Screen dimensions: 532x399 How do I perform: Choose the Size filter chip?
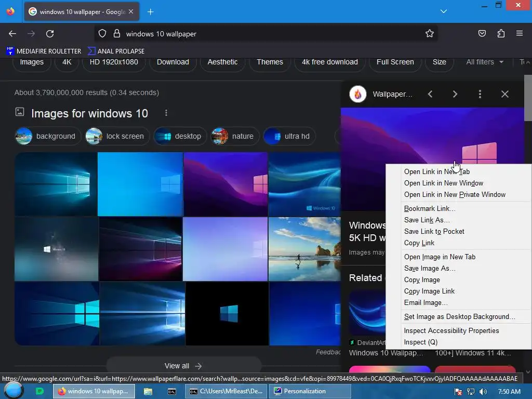pyautogui.click(x=440, y=62)
